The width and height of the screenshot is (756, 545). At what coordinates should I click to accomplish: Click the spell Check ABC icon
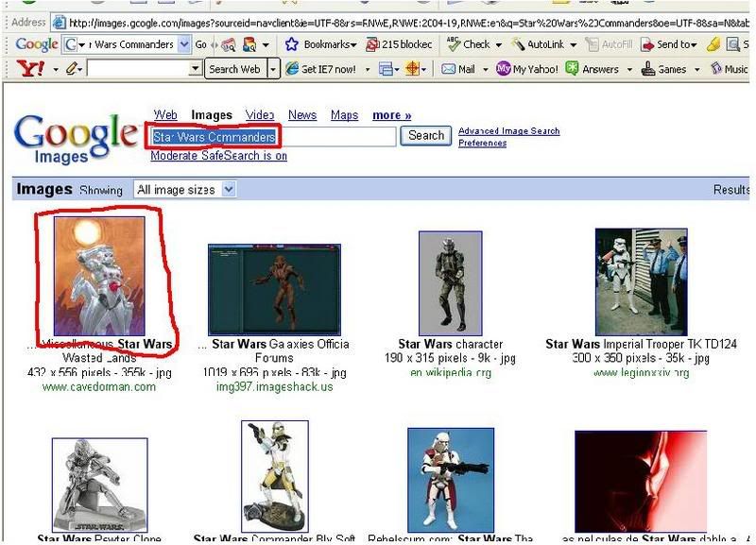(454, 43)
